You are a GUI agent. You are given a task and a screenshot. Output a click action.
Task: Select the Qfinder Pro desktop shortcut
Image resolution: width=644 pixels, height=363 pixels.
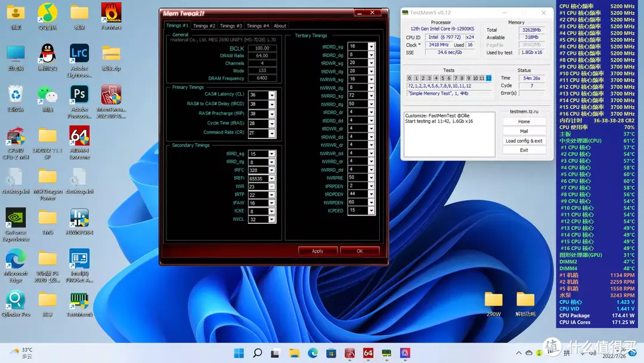pyautogui.click(x=16, y=304)
